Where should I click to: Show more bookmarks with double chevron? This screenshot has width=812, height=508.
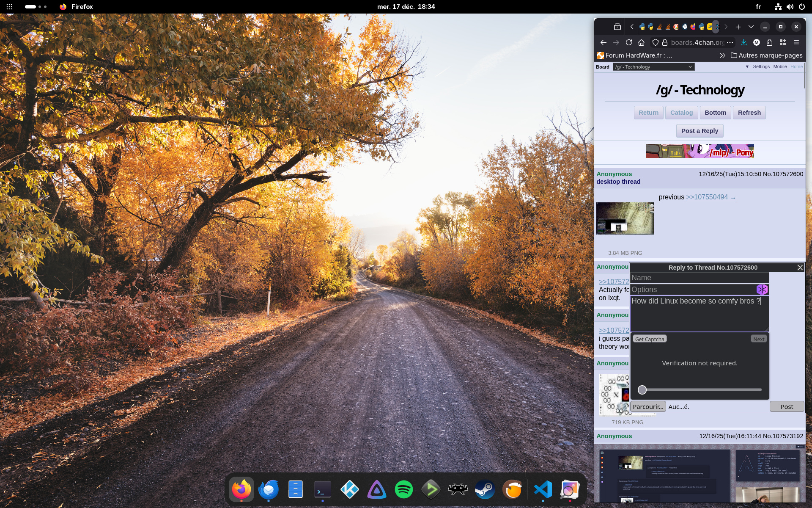tap(722, 55)
